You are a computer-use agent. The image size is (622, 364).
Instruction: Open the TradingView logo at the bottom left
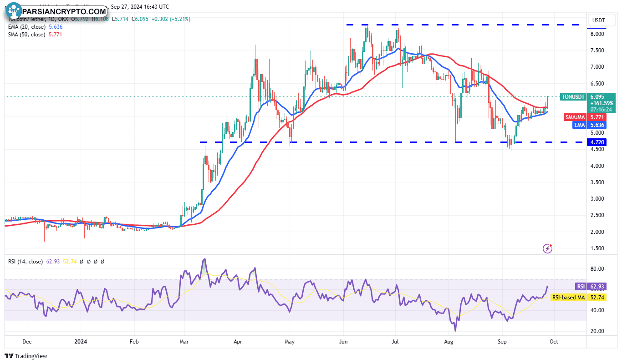pyautogui.click(x=26, y=356)
